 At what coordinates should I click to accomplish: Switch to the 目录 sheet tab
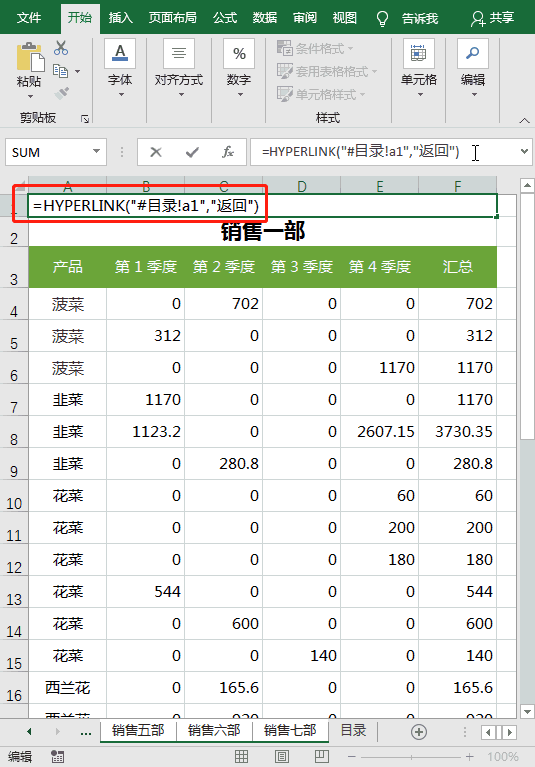point(353,730)
